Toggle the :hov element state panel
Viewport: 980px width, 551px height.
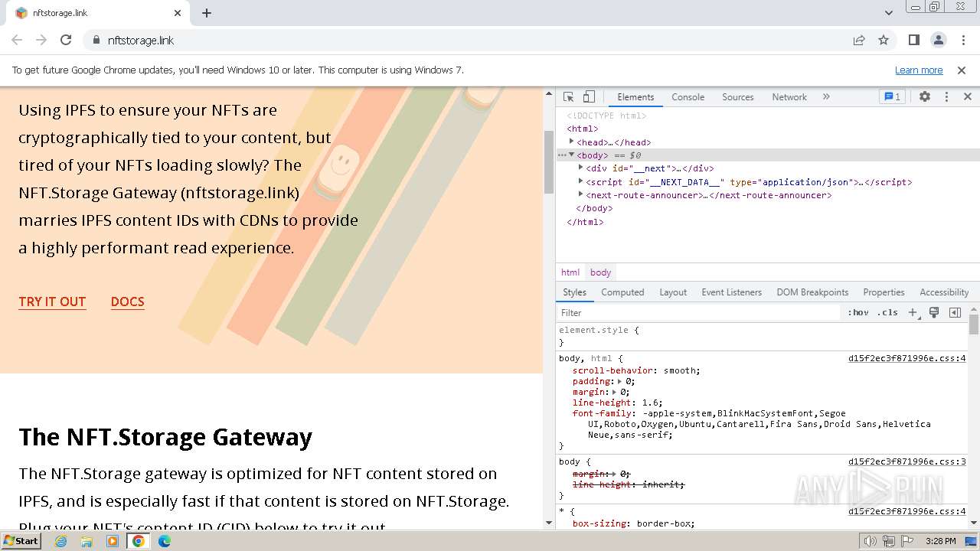point(858,312)
